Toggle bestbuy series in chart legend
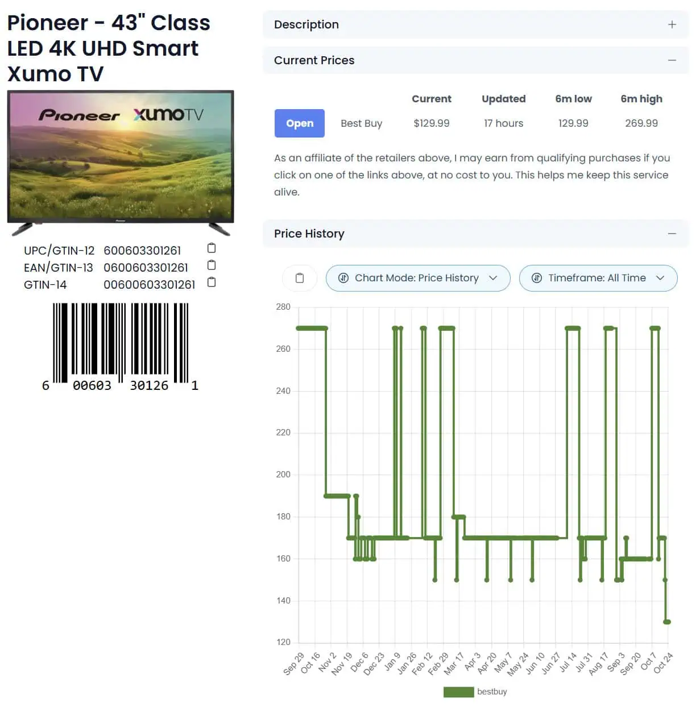The height and width of the screenshot is (728, 700). pos(491,692)
